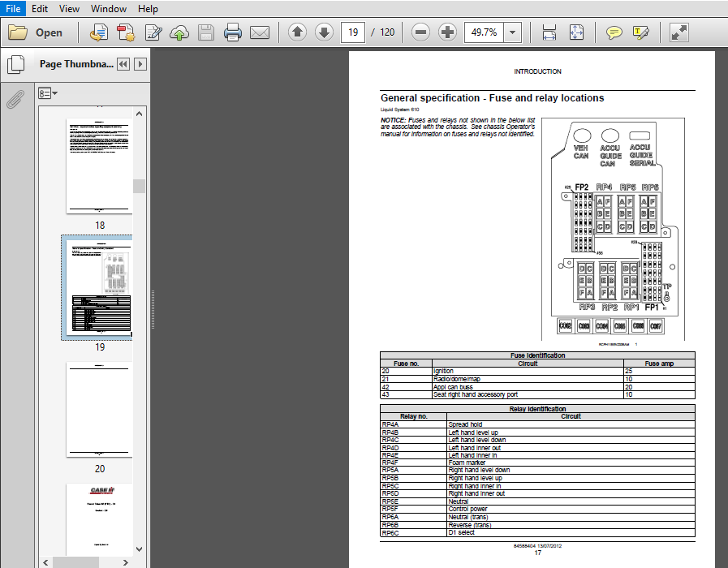Image resolution: width=728 pixels, height=568 pixels.
Task: Click the edit/sign document icon
Action: pos(153,32)
